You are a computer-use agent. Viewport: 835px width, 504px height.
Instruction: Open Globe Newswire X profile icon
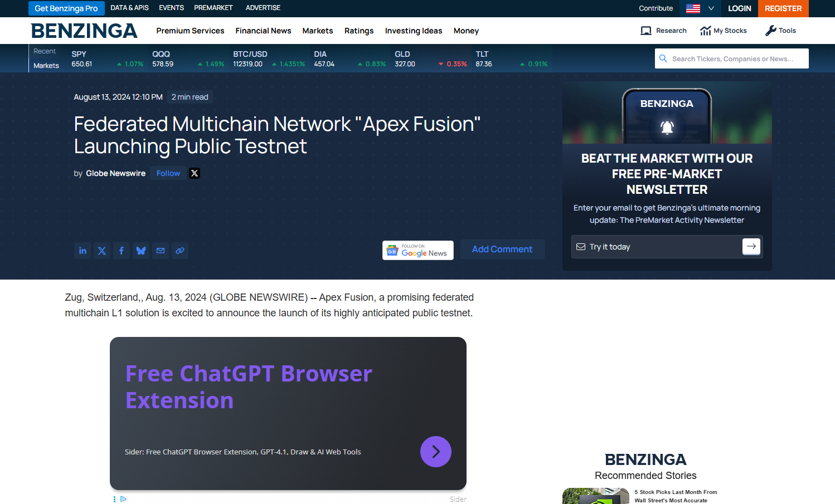(195, 173)
